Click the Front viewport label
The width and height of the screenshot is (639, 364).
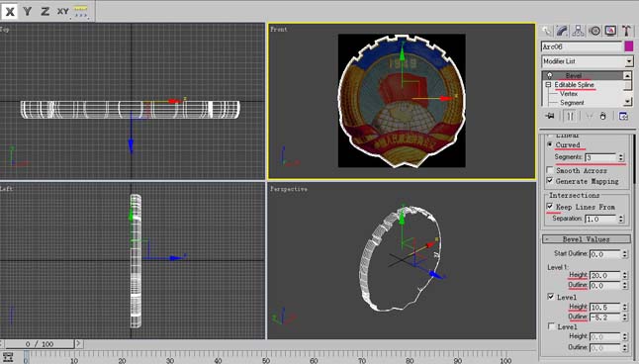coord(279,30)
